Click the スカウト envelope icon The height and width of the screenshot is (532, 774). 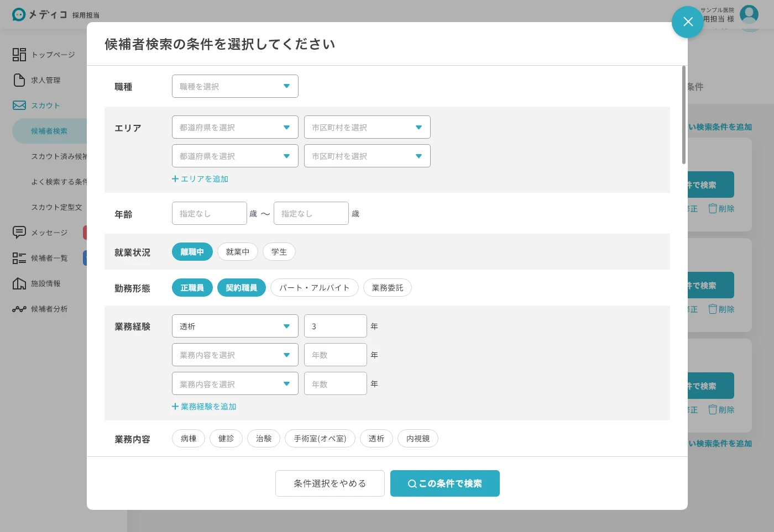(x=19, y=105)
